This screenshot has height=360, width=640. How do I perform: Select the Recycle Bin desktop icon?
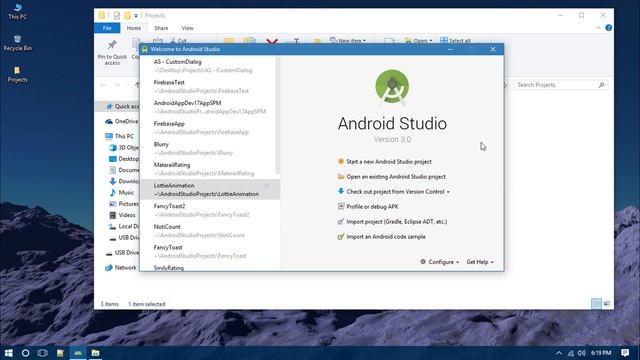point(17,43)
